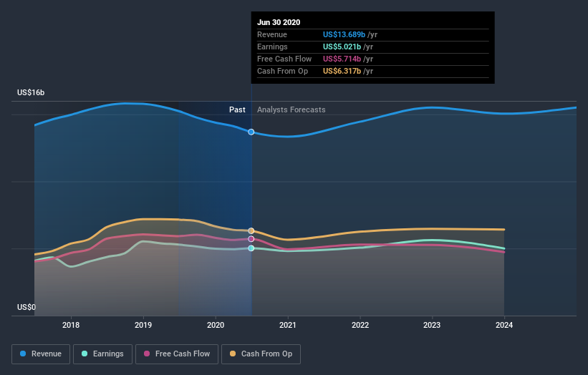Click the 2019 x-axis label

143,325
